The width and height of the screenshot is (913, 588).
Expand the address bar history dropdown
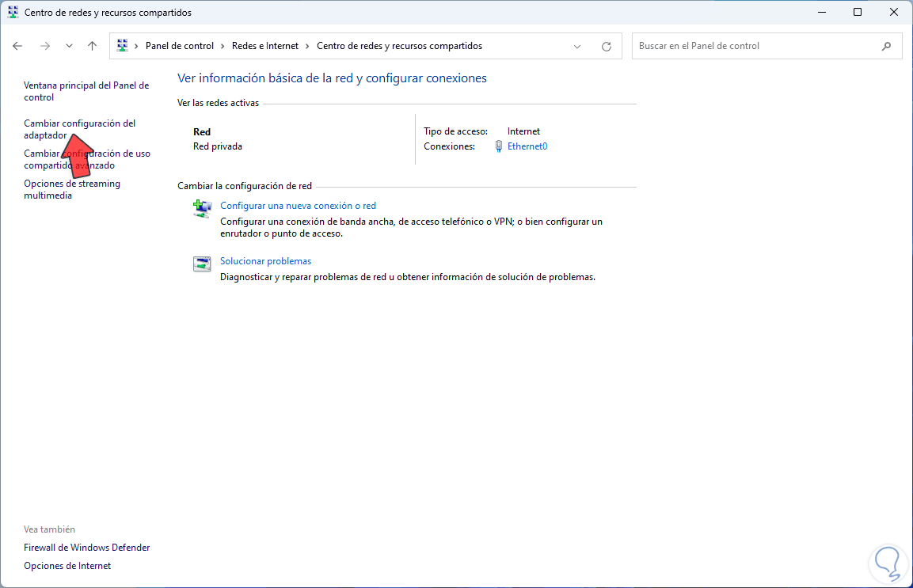coord(577,46)
